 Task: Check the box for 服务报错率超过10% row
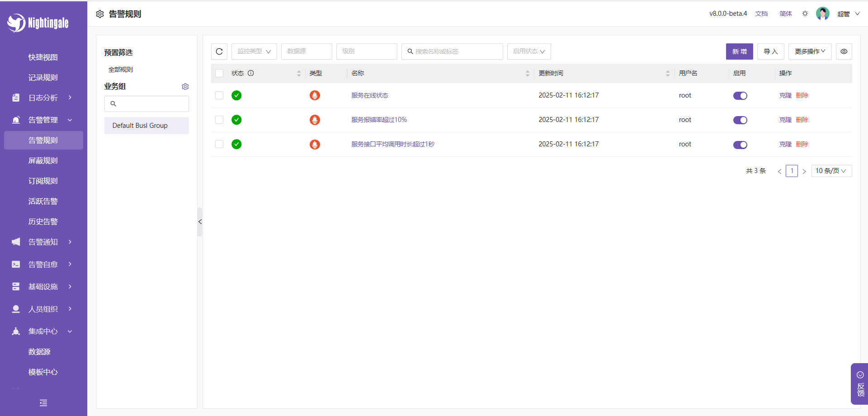tap(219, 120)
